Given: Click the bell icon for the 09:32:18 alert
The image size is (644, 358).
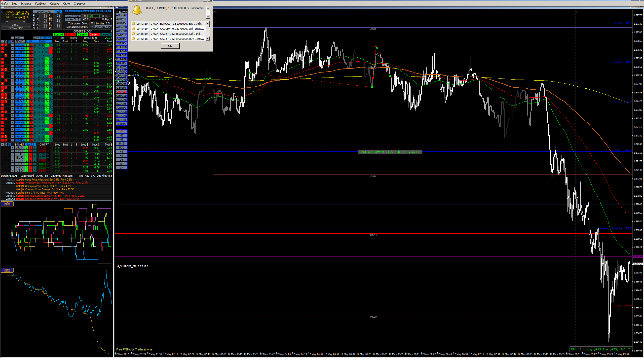Looking at the screenshot, I should [x=134, y=39].
